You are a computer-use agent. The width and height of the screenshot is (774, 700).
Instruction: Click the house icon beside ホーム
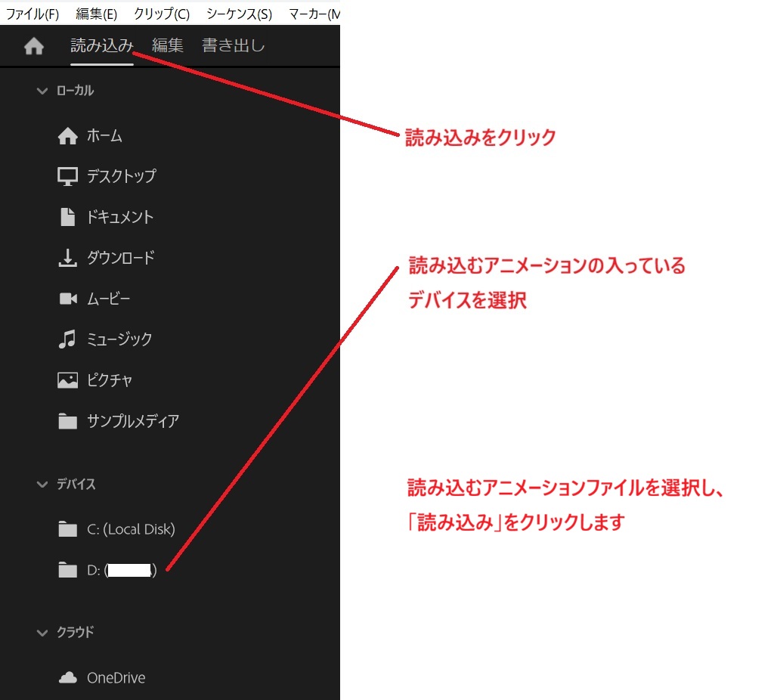68,137
